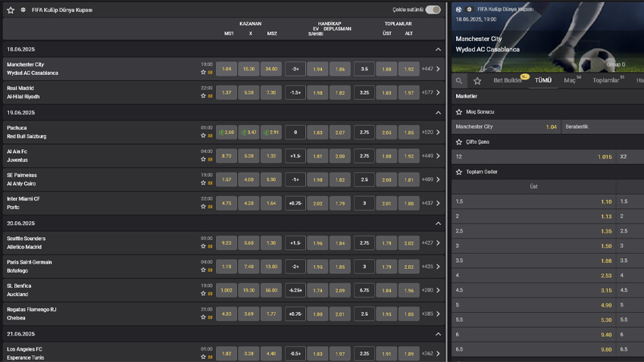The width and height of the screenshot is (644, 362).
Task: Star the Al Ain Fc vs Juventus match
Action: coord(203,159)
